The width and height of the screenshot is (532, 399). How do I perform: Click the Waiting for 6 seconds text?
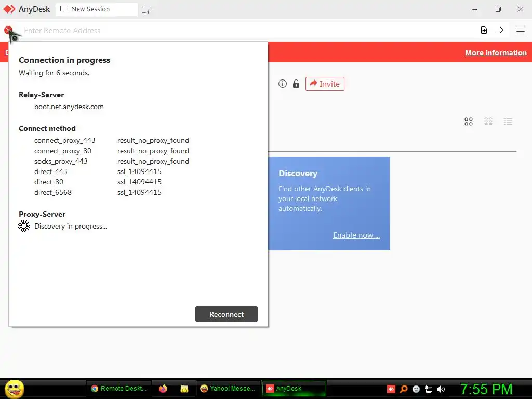[x=54, y=73]
